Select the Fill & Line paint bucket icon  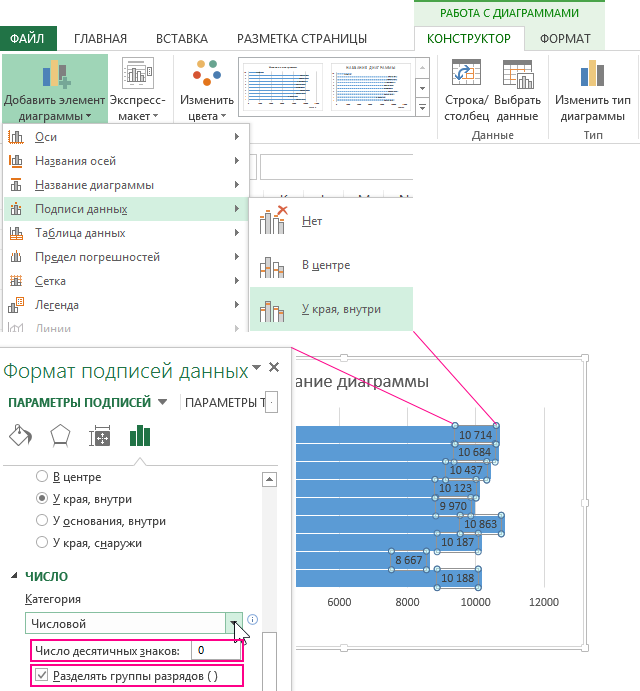19,435
